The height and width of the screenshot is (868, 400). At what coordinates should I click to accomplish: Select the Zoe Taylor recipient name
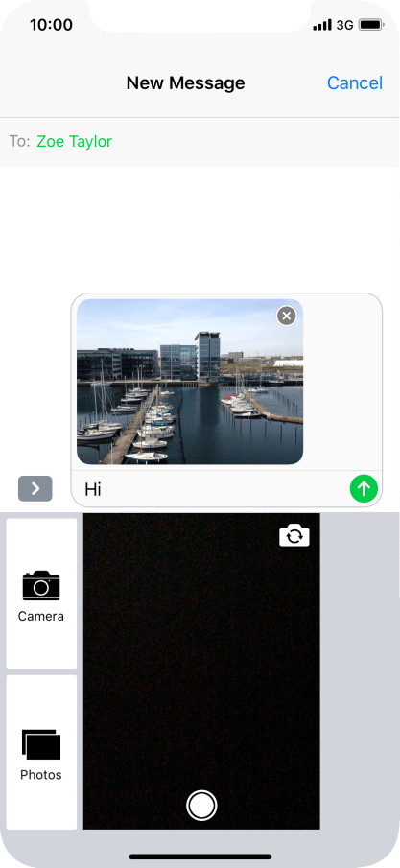74,142
